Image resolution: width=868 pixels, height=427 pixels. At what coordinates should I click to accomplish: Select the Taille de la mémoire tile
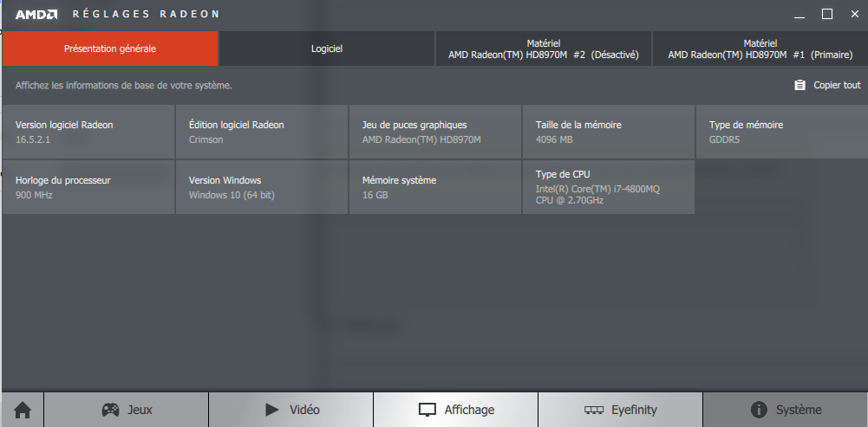coord(609,132)
